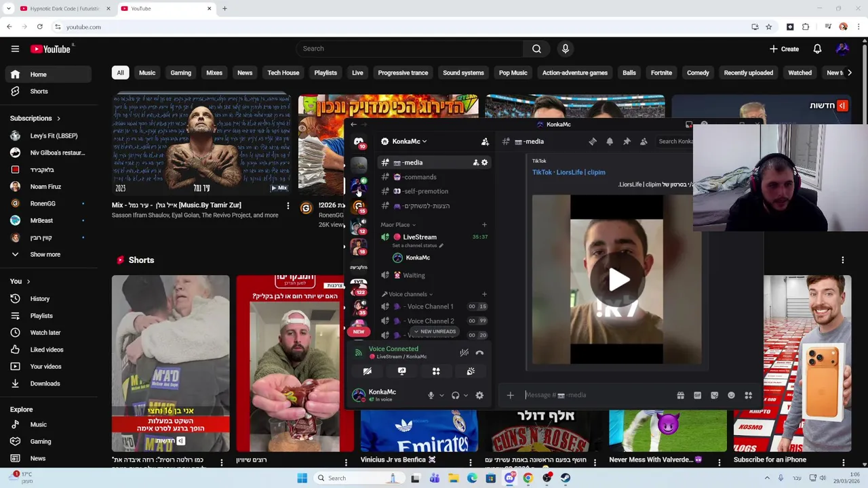Open emoji picker in Discord message bar
868x488 pixels.
[731, 395]
